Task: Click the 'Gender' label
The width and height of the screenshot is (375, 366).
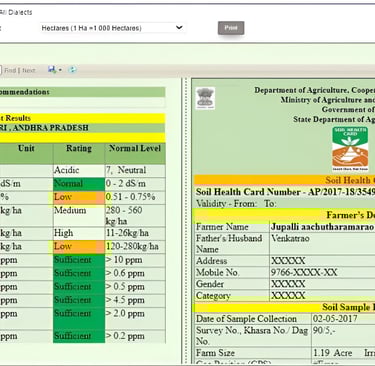Action: coord(210,284)
